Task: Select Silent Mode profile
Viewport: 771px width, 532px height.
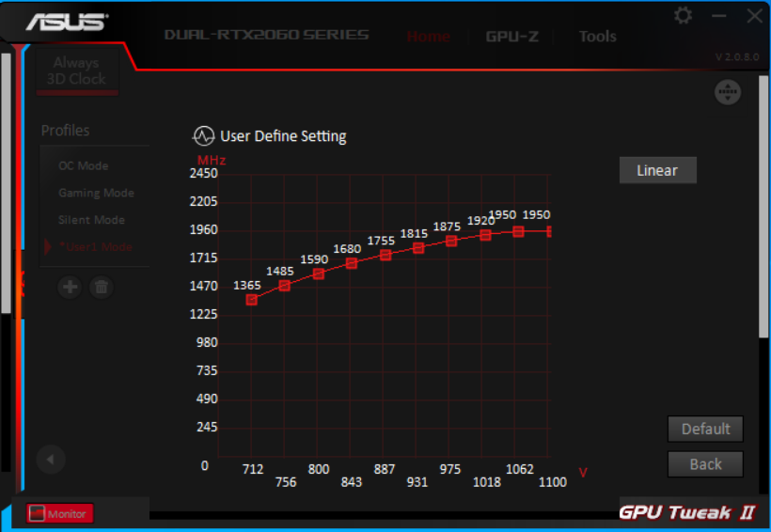Action: click(91, 220)
